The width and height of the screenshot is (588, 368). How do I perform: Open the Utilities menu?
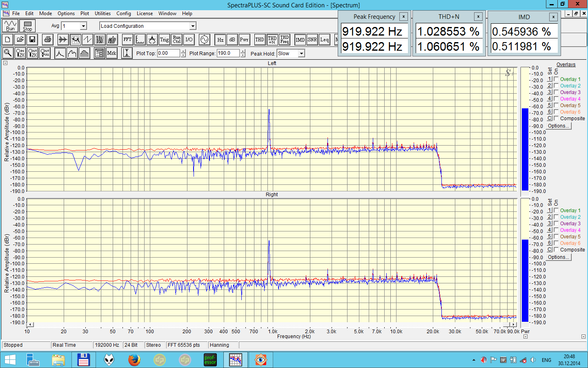pos(102,13)
